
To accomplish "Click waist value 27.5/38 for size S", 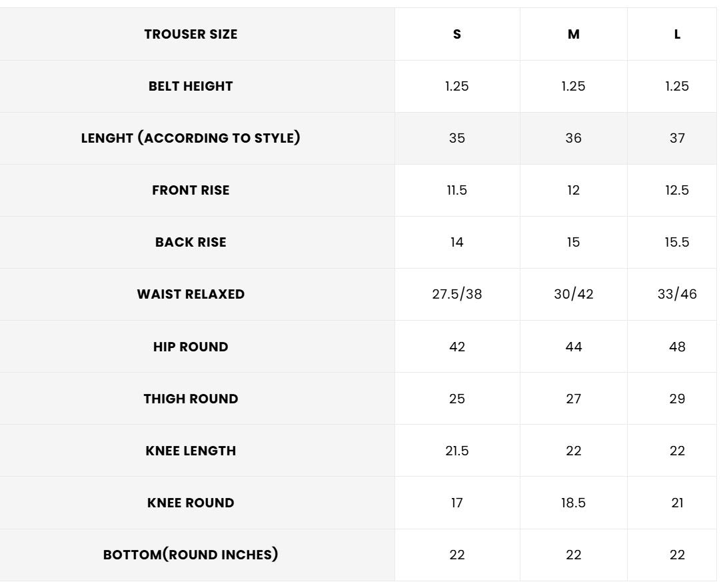I will tap(457, 294).
